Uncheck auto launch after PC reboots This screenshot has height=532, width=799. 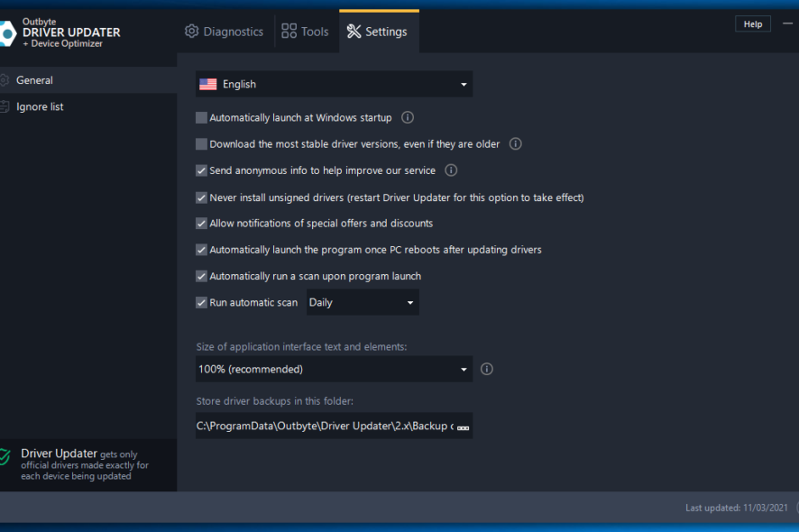[x=201, y=250]
